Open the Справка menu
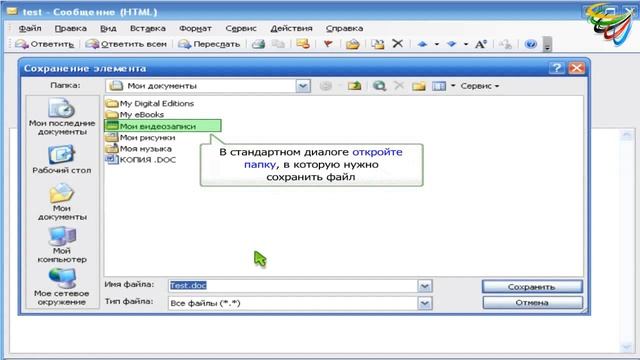 tap(344, 28)
